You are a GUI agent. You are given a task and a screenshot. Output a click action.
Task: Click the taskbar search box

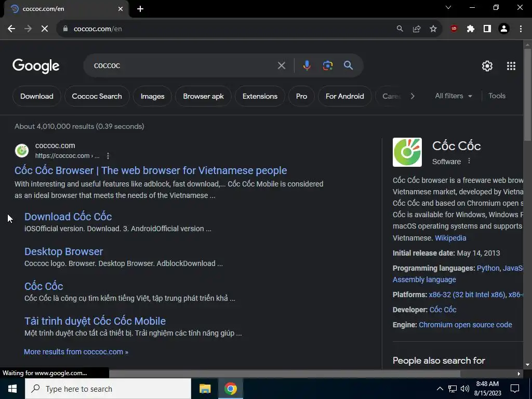[108, 389]
